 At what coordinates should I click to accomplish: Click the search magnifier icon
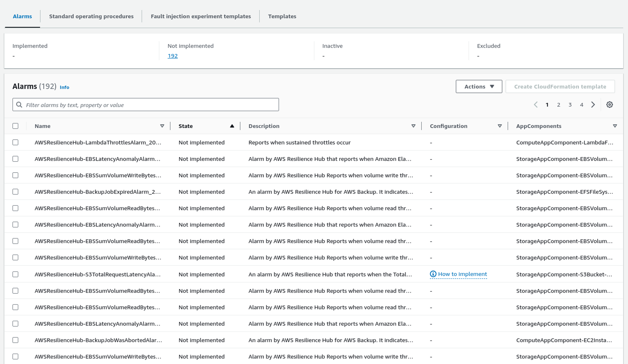[19, 105]
